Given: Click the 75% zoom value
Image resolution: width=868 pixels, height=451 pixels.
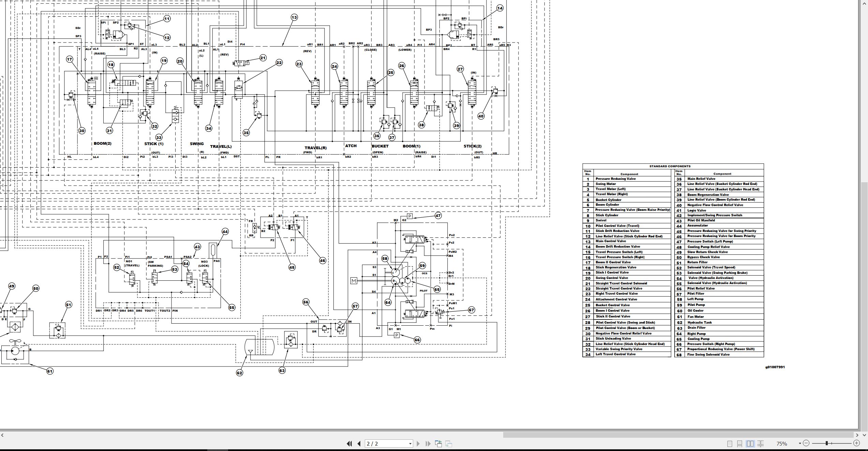Looking at the screenshot, I should click(782, 444).
